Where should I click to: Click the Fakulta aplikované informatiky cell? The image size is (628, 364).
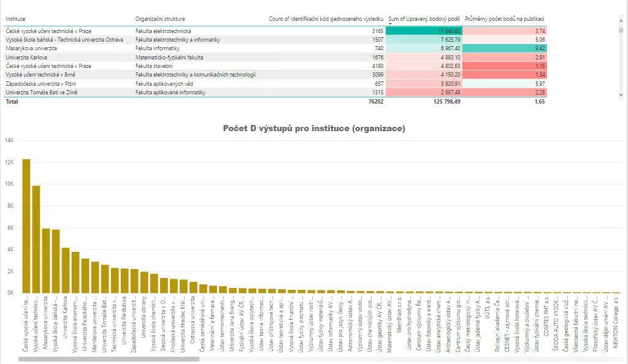tap(170, 93)
